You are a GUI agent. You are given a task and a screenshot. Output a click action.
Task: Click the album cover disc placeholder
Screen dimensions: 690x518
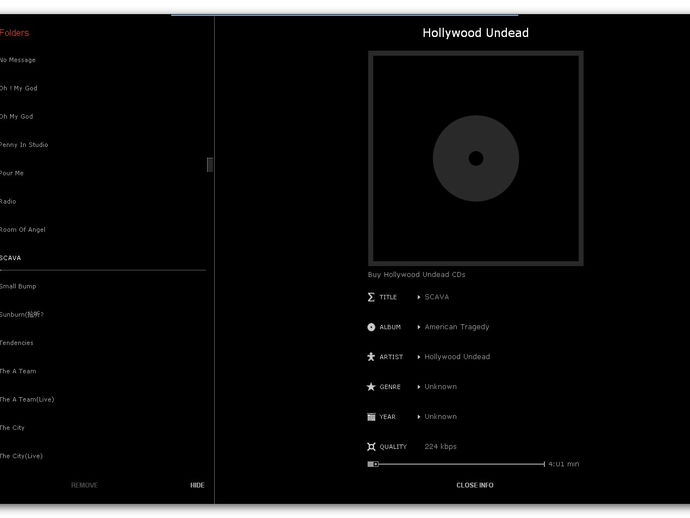point(476,158)
